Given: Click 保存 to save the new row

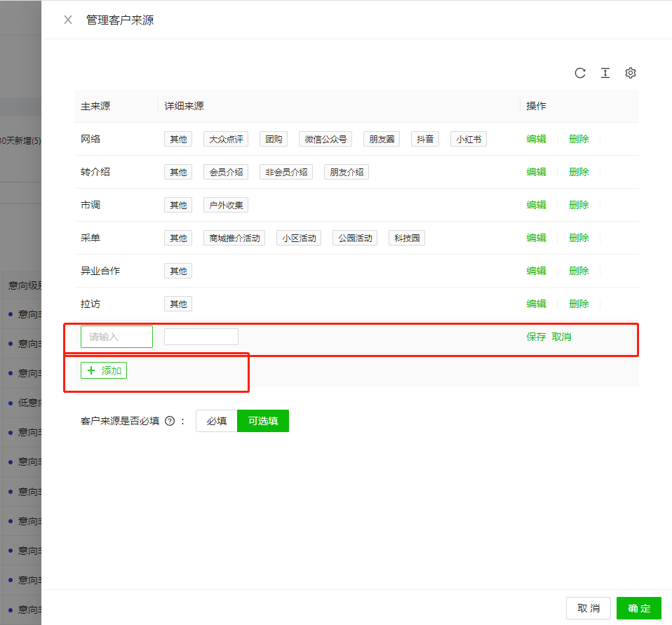Looking at the screenshot, I should [x=536, y=337].
